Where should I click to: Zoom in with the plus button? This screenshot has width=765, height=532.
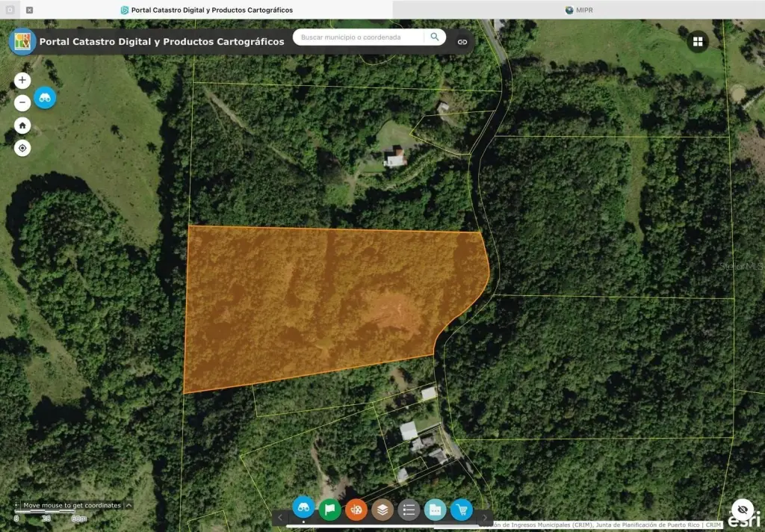pyautogui.click(x=22, y=80)
